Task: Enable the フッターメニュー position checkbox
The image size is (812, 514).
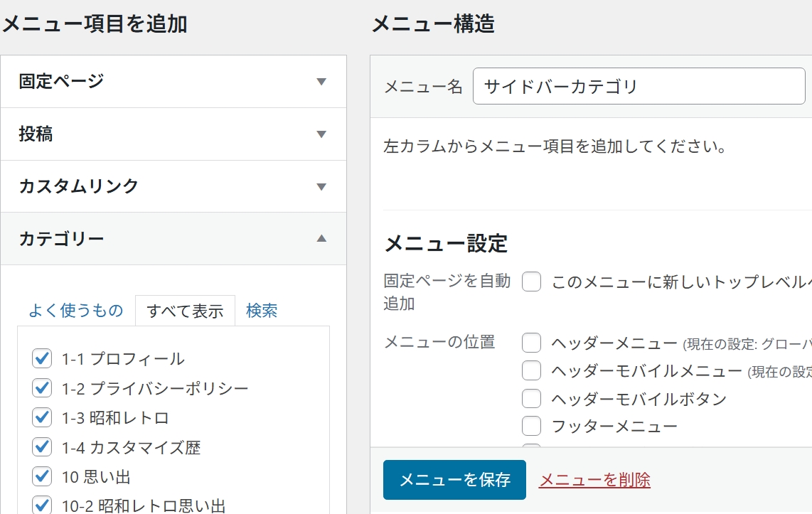Action: click(x=530, y=425)
